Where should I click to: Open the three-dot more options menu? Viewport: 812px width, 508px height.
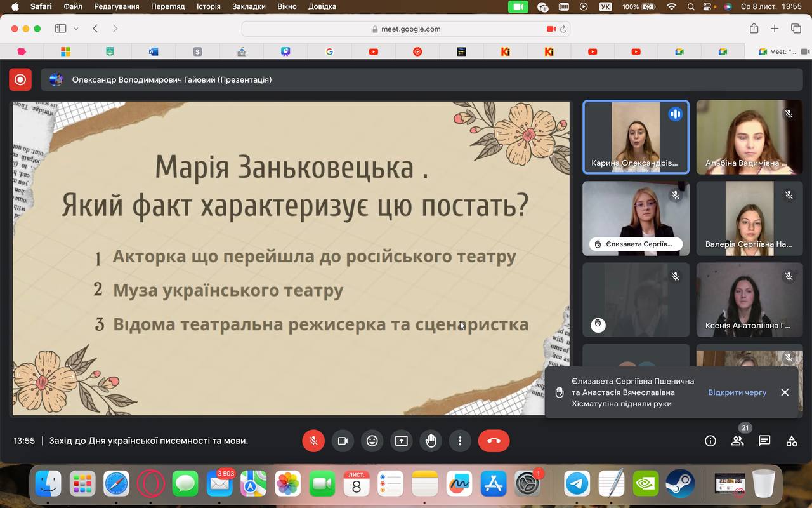[x=460, y=441]
